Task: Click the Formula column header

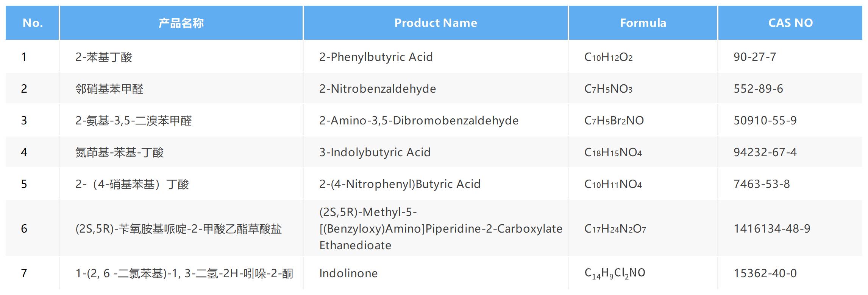Action: click(643, 23)
